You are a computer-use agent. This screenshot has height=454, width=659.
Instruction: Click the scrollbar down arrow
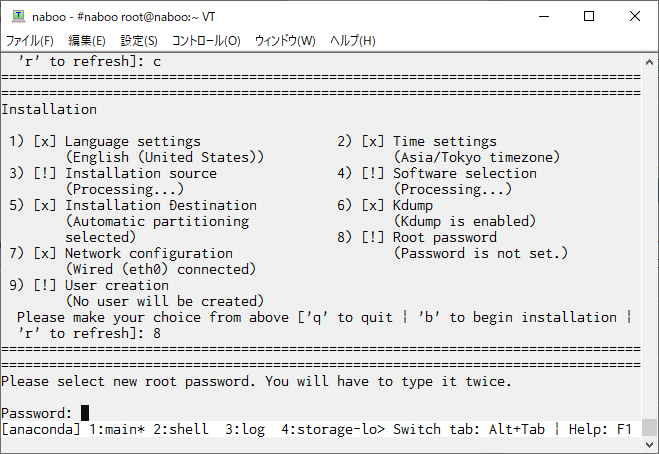(x=649, y=444)
